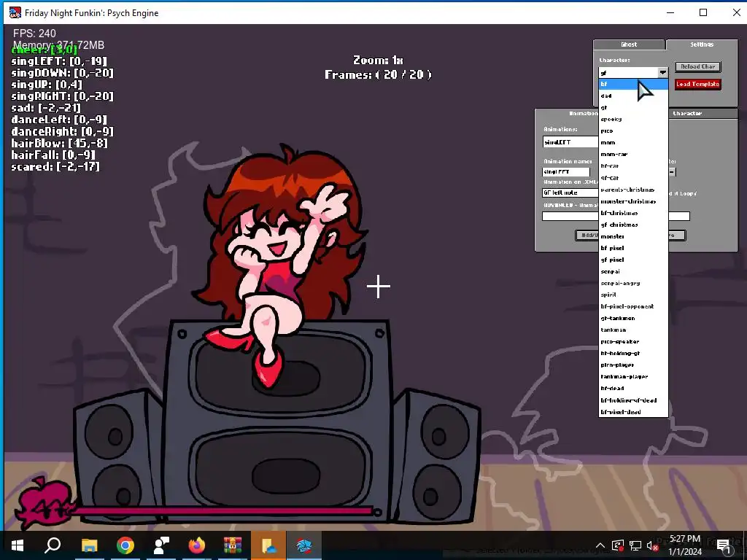Image resolution: width=747 pixels, height=560 pixels.
Task: Select monster-christmas character
Action: (x=633, y=201)
